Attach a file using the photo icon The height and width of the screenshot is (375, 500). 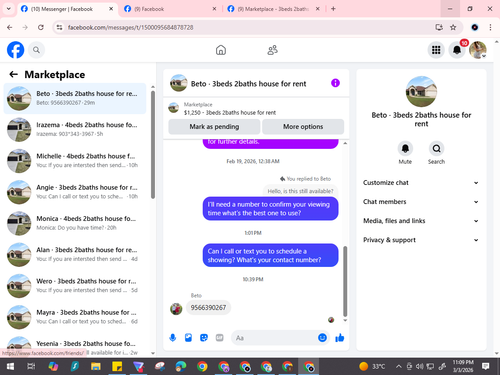coord(188,338)
